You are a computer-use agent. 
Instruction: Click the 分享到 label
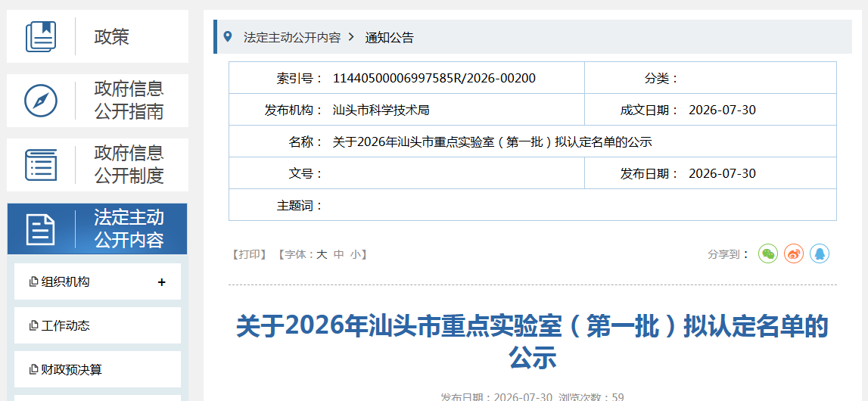[x=728, y=254]
